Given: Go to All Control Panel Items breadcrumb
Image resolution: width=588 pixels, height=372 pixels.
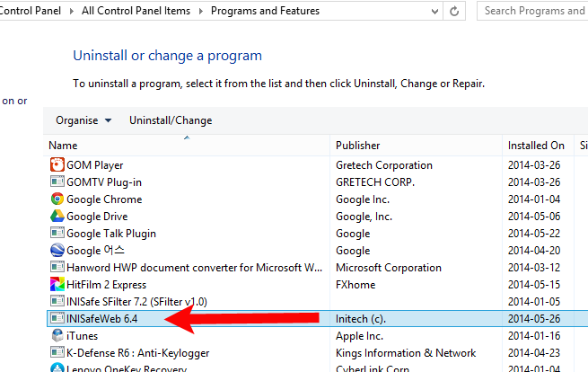Looking at the screenshot, I should [136, 11].
